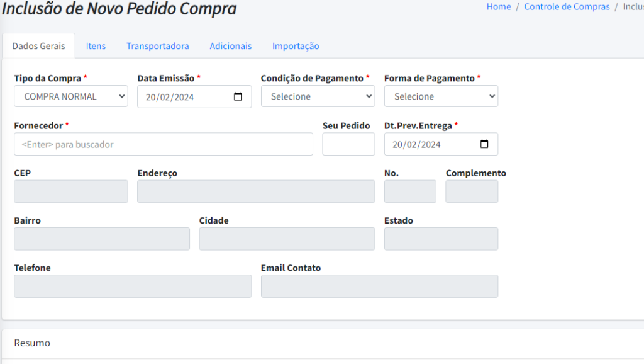Click the Telefone field
The image size is (644, 364).
pos(133,287)
